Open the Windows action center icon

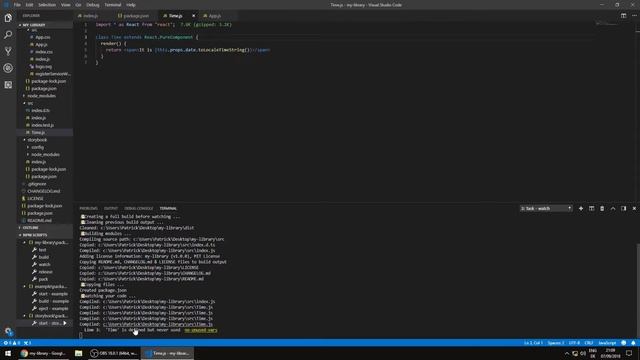629,353
